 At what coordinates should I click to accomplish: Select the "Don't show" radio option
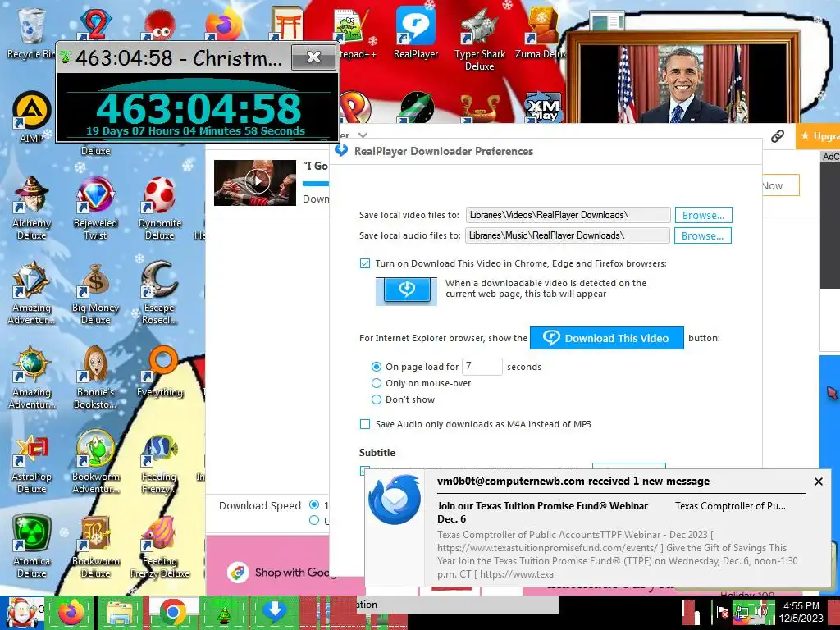tap(376, 399)
